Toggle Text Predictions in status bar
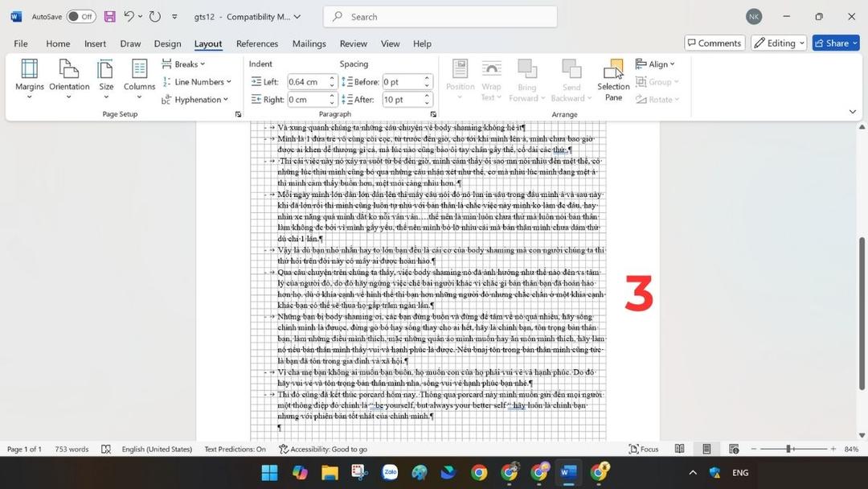 (x=234, y=449)
